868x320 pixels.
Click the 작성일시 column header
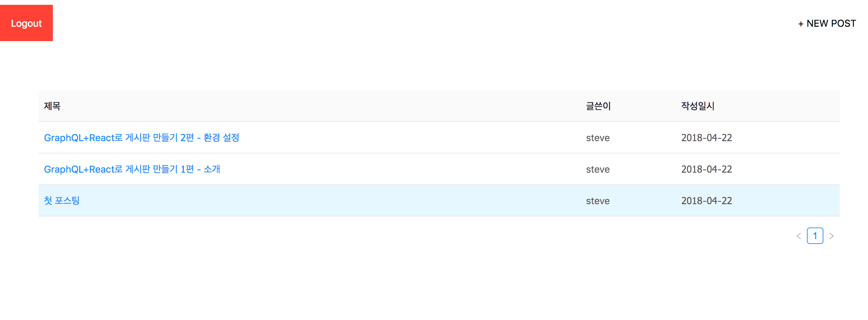(x=697, y=106)
